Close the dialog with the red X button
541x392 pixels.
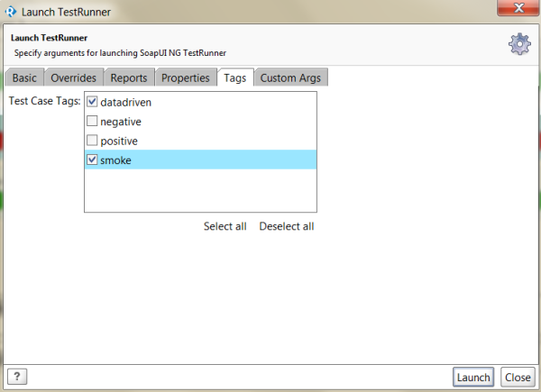tap(518, 8)
